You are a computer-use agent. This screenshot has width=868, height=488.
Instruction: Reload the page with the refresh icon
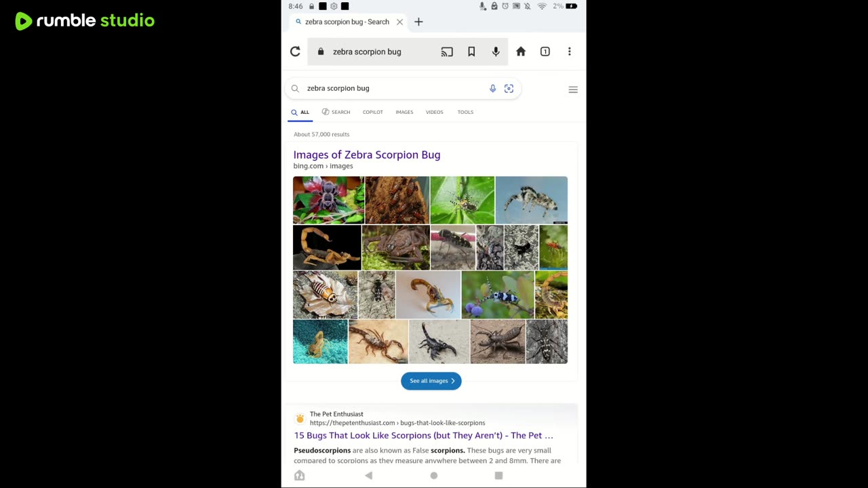click(295, 52)
